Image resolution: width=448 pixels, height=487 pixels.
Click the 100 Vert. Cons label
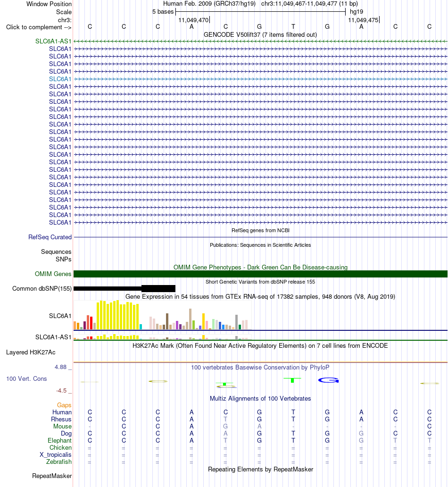[27, 379]
